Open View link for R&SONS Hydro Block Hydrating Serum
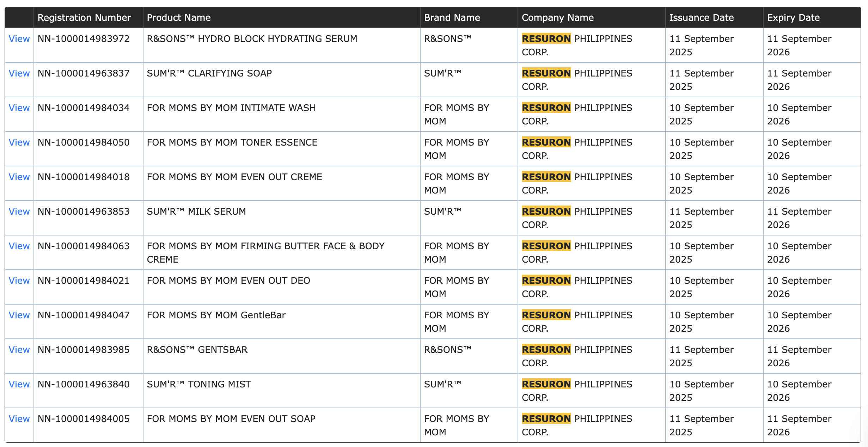Screen dimensions: 868x447 (x=19, y=39)
